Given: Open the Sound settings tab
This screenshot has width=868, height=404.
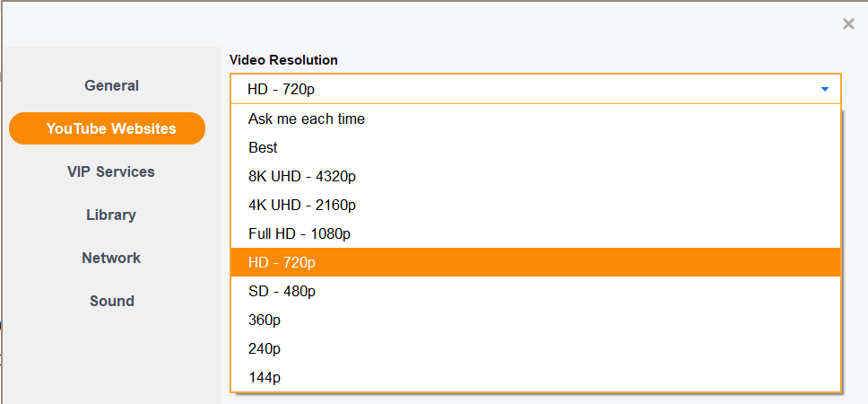Looking at the screenshot, I should click(x=111, y=301).
